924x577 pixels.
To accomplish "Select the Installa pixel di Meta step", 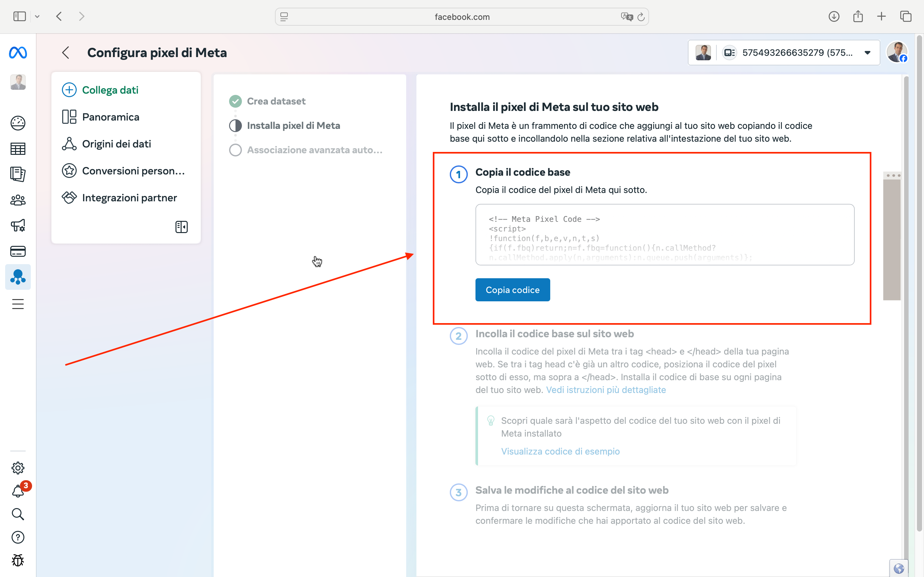I will 293,126.
